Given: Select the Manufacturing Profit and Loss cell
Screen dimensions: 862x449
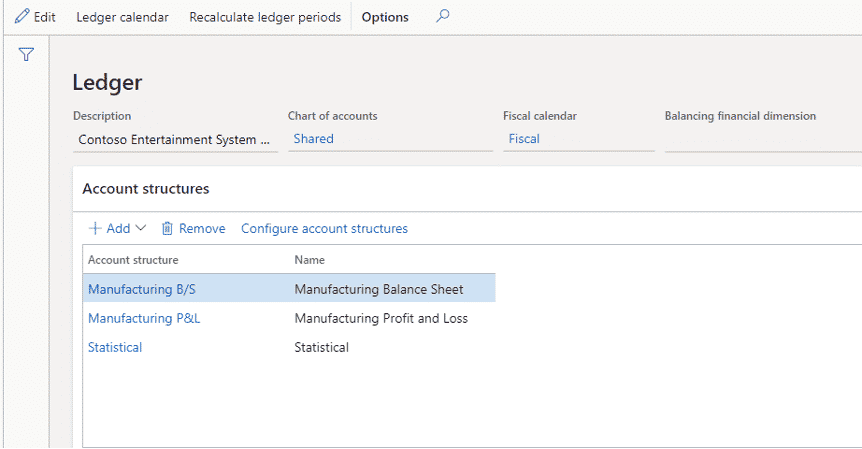Looking at the screenshot, I should tap(381, 318).
